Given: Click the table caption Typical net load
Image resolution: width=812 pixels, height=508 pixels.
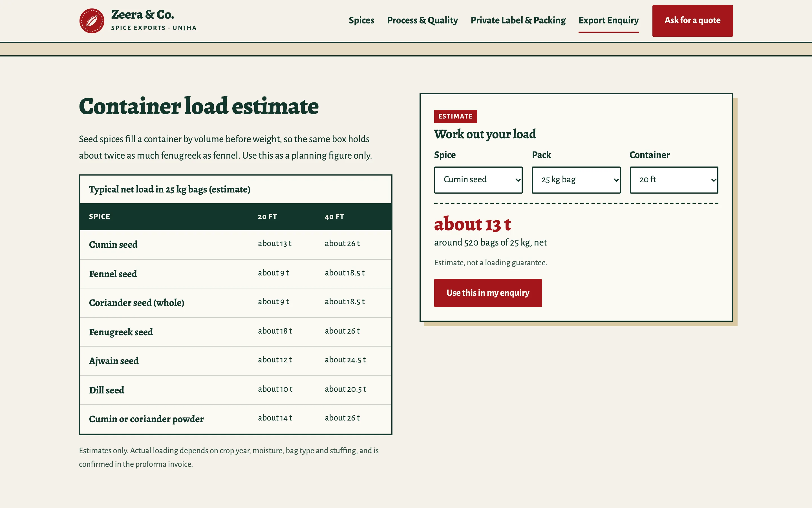Looking at the screenshot, I should [169, 189].
